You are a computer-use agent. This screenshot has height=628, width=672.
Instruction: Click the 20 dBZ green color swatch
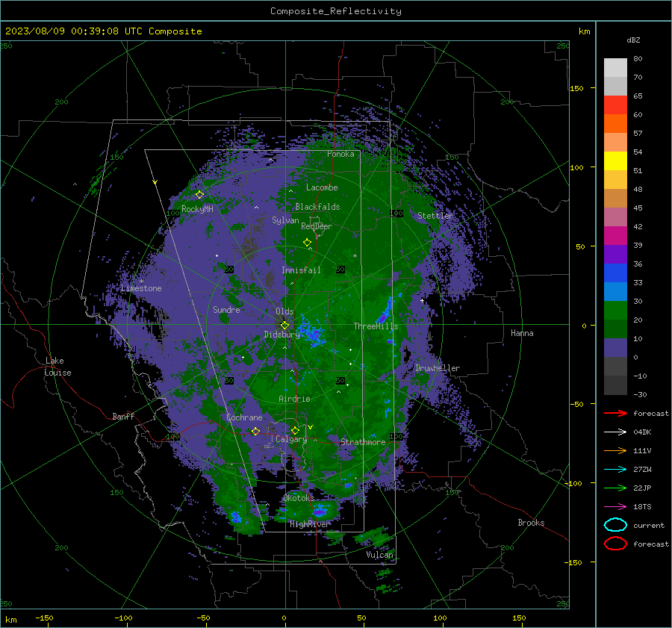pyautogui.click(x=615, y=329)
